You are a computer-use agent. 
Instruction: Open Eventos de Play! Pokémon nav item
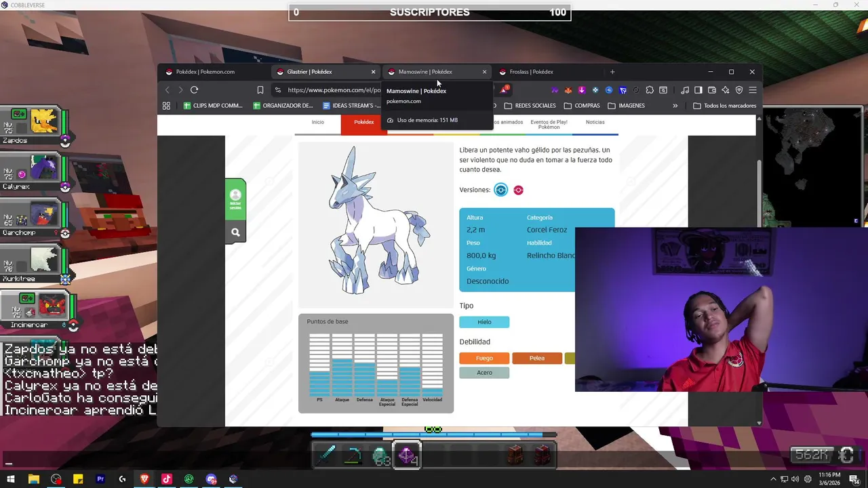click(549, 124)
